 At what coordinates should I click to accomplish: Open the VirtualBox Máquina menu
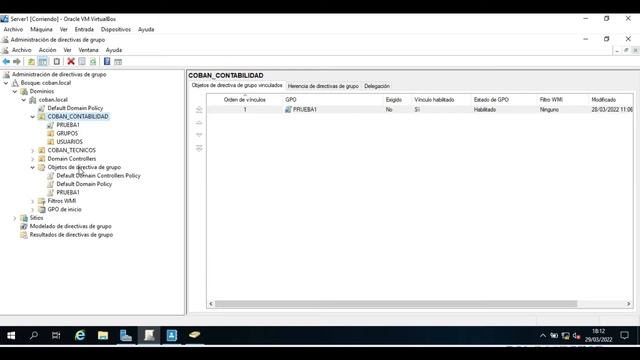(41, 29)
